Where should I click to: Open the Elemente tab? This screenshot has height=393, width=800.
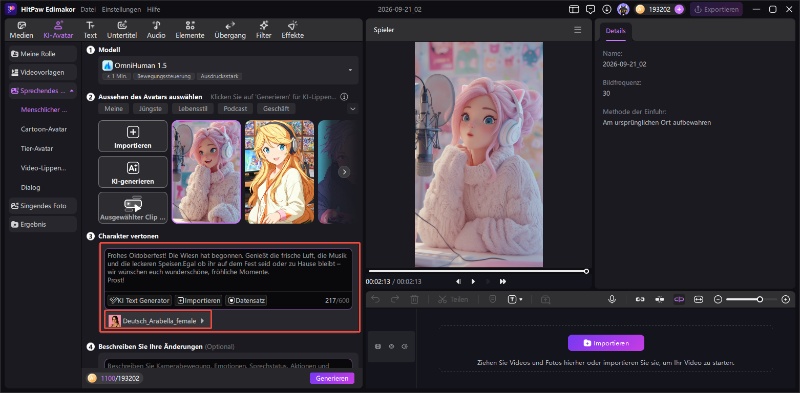click(190, 30)
